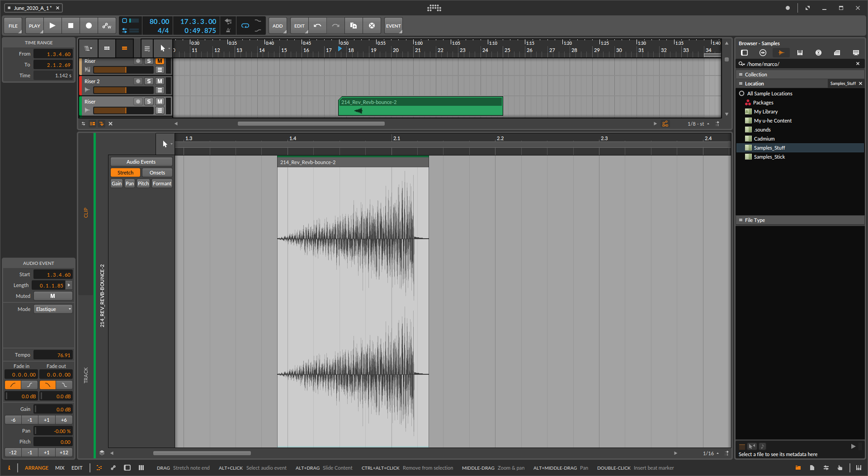868x476 pixels.
Task: Select the Stretch expression mode
Action: tap(125, 173)
